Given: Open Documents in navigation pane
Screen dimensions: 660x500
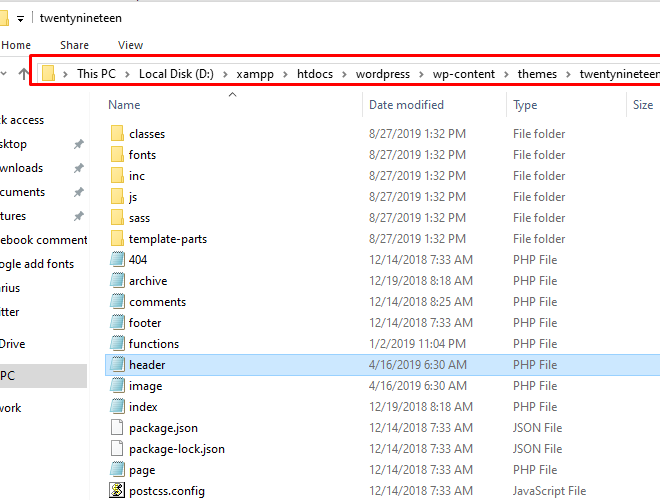Looking at the screenshot, I should point(22,192).
